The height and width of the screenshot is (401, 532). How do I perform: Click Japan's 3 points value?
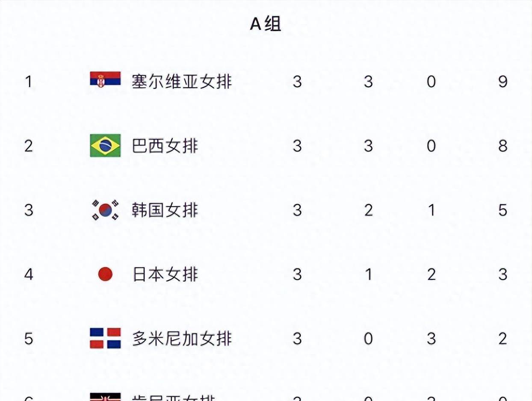click(x=502, y=274)
